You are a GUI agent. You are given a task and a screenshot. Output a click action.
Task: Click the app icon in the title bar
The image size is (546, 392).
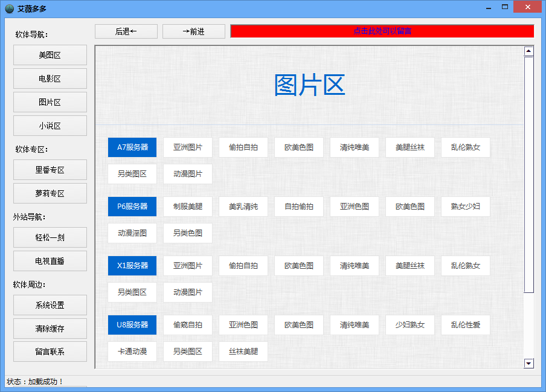click(x=10, y=8)
